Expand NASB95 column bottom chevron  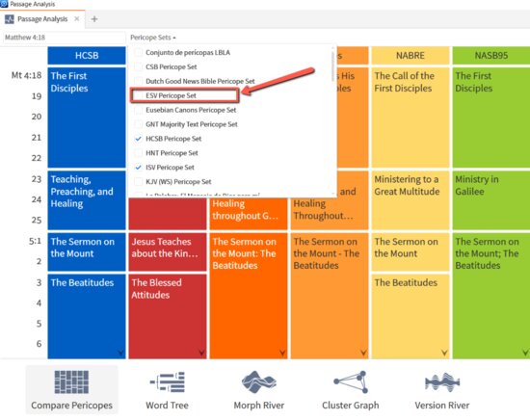(x=525, y=353)
